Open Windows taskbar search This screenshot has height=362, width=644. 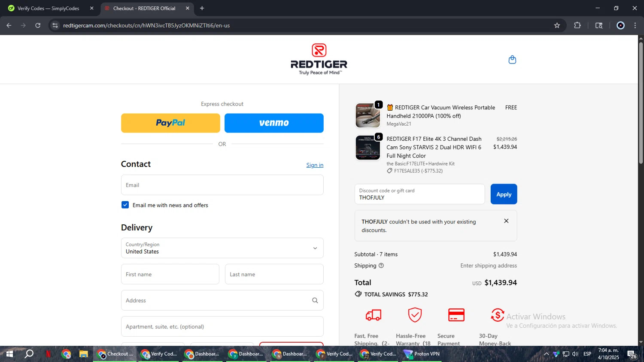point(29,354)
